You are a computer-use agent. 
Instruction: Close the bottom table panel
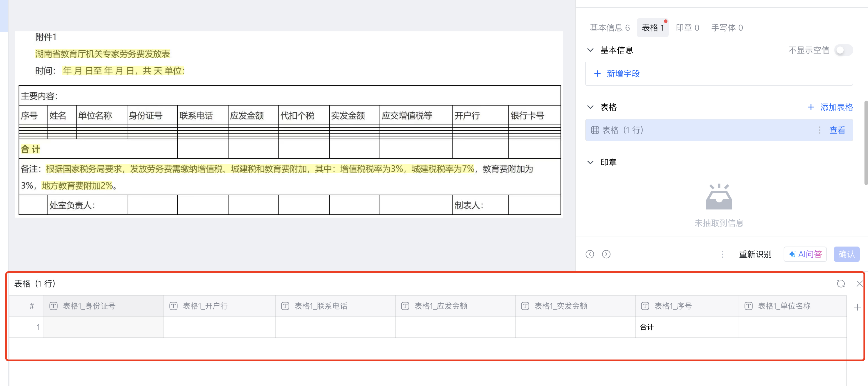(x=859, y=284)
